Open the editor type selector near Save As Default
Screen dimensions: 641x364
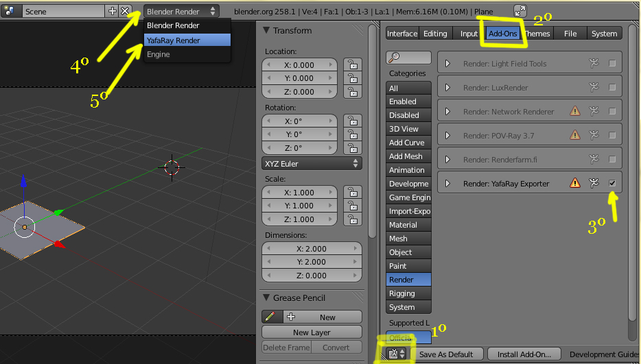pos(397,354)
